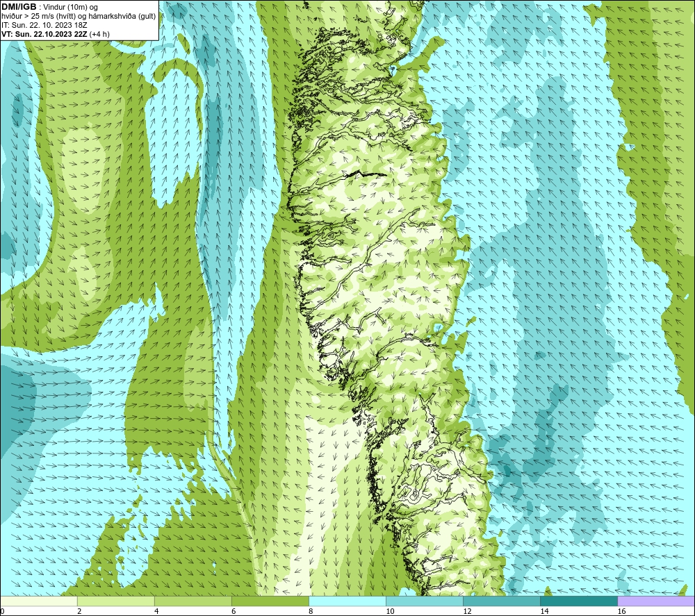Click the "Vindur (10m) og" label
The height and width of the screenshot is (616, 695).
(x=70, y=8)
